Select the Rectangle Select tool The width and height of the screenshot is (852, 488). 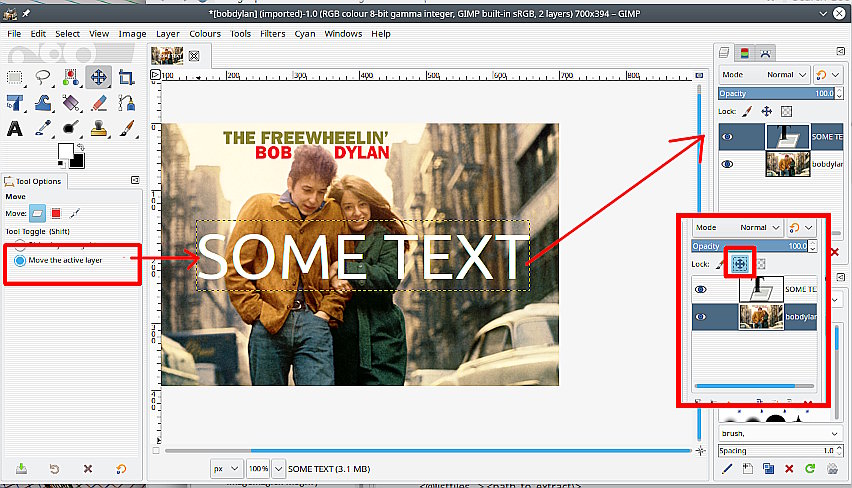(15, 77)
